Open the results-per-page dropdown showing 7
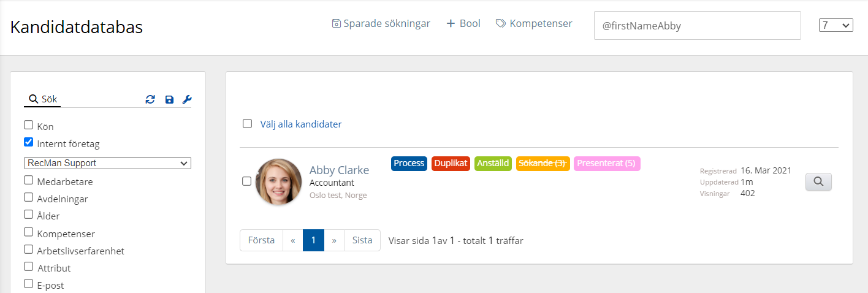868x293 pixels. [836, 25]
